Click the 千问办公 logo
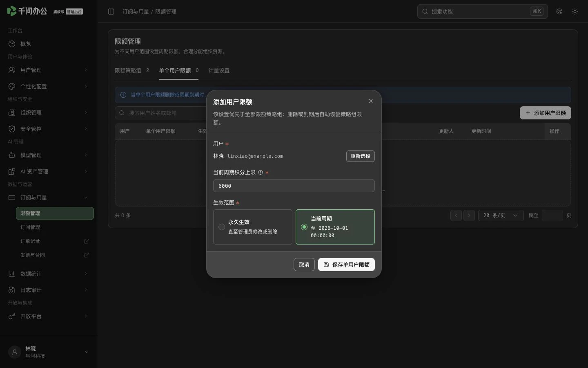Screen dimensions: 588x368 tap(27, 11)
